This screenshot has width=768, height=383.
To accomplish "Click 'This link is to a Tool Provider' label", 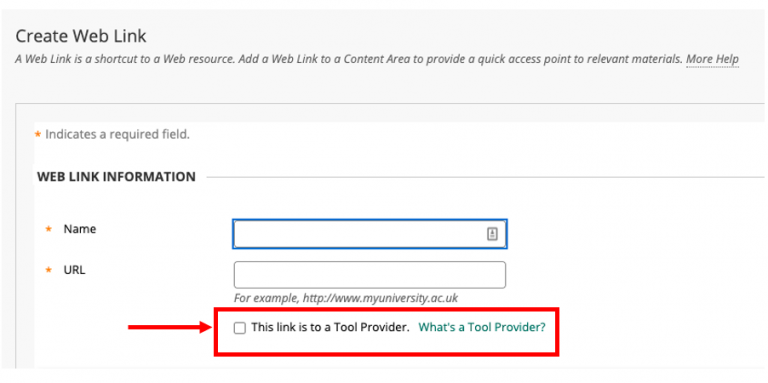I will click(x=330, y=328).
